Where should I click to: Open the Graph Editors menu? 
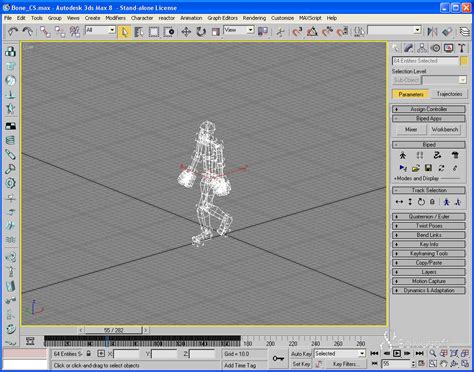click(x=222, y=18)
